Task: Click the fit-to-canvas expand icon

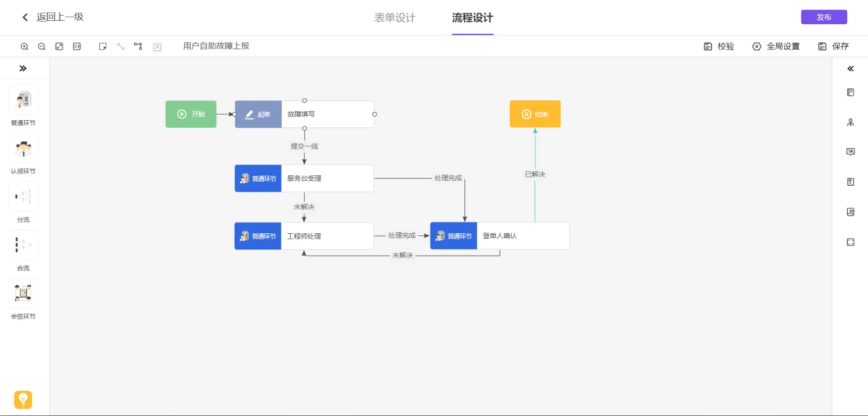Action: pyautogui.click(x=59, y=46)
